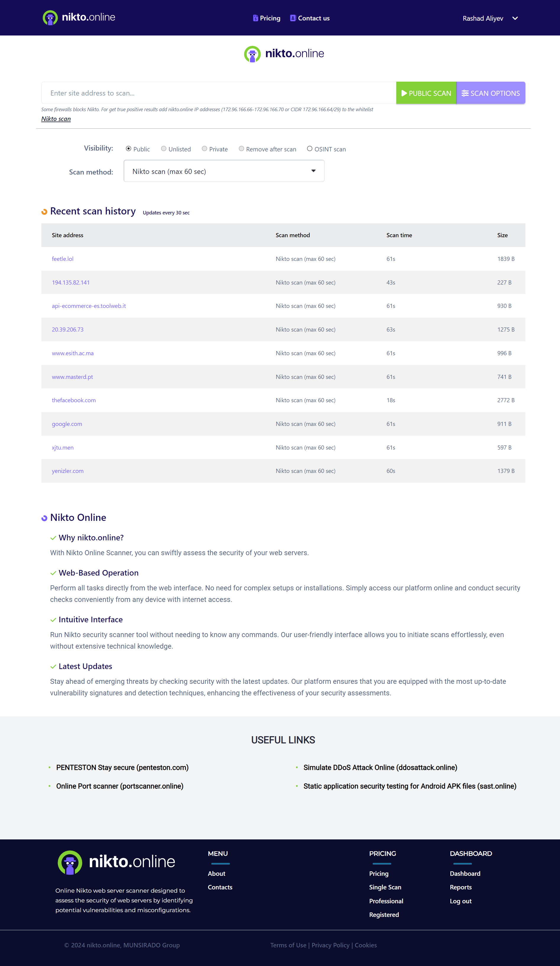Open Terms of Use link
Image resolution: width=560 pixels, height=966 pixels.
(288, 945)
